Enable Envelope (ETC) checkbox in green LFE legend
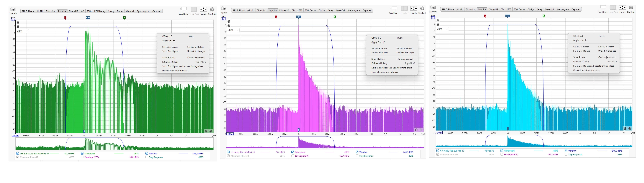 tap(82, 157)
